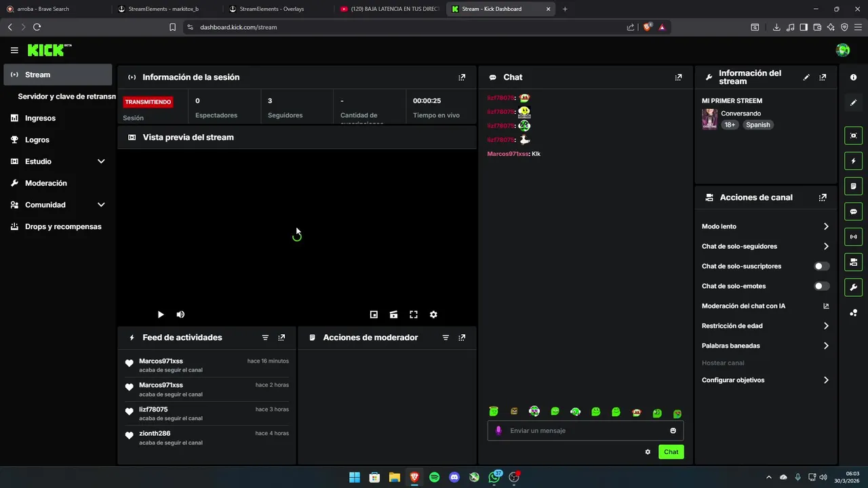Image resolution: width=868 pixels, height=488 pixels.
Task: Pop out the Información del stream panel
Action: [823, 77]
